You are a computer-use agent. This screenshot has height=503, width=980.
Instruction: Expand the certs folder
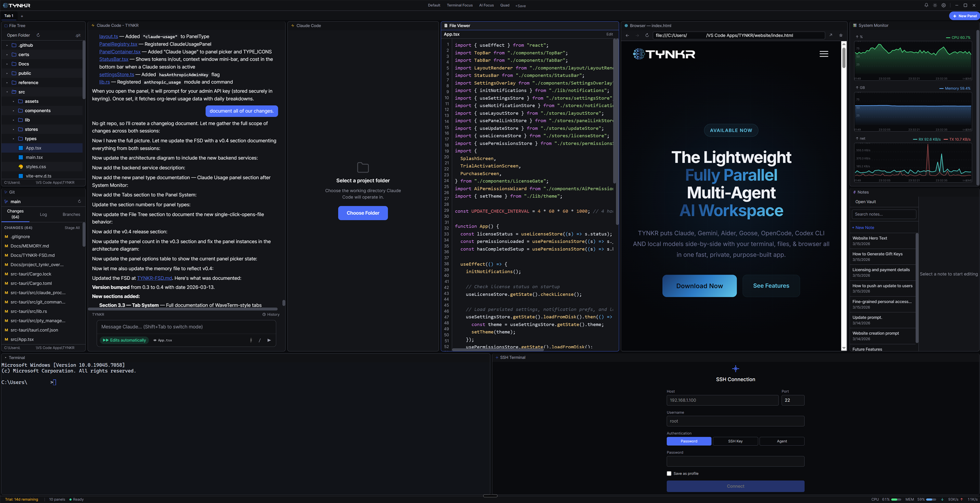point(7,55)
